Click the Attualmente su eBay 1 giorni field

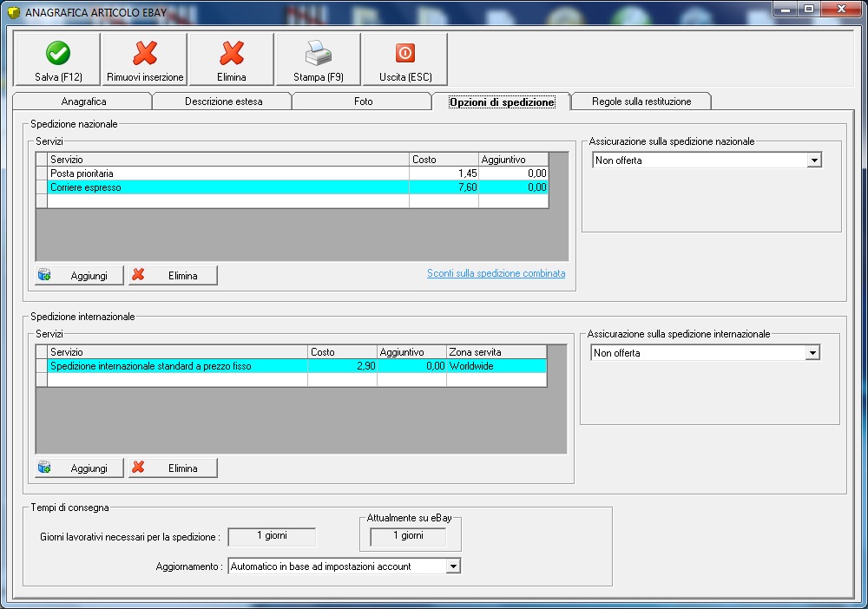click(x=408, y=536)
